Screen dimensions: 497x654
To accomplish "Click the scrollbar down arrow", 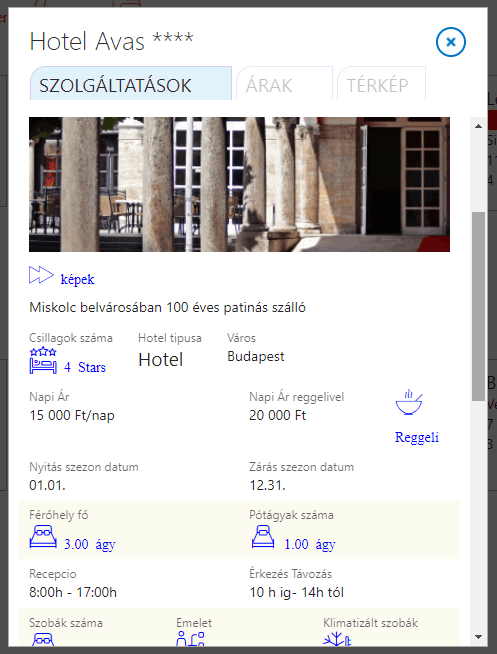I will pyautogui.click(x=479, y=637).
